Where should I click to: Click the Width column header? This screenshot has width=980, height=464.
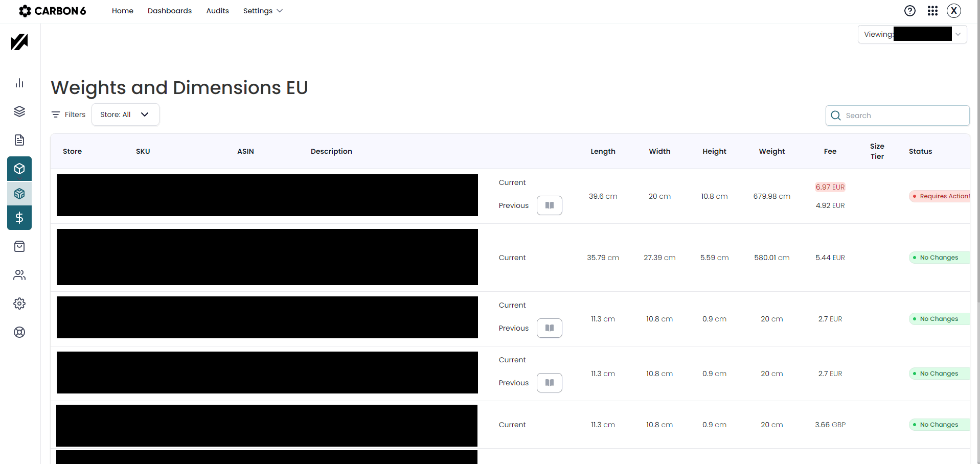(659, 151)
